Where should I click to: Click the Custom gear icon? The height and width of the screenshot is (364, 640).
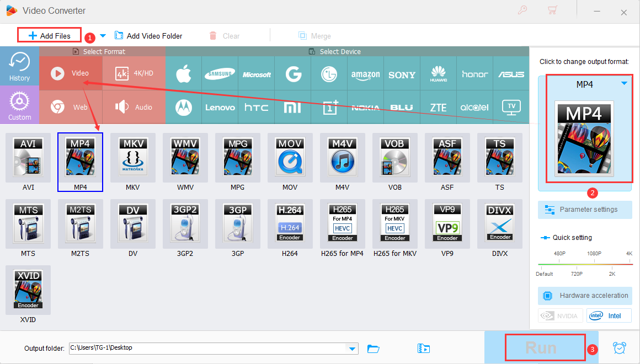pos(20,105)
